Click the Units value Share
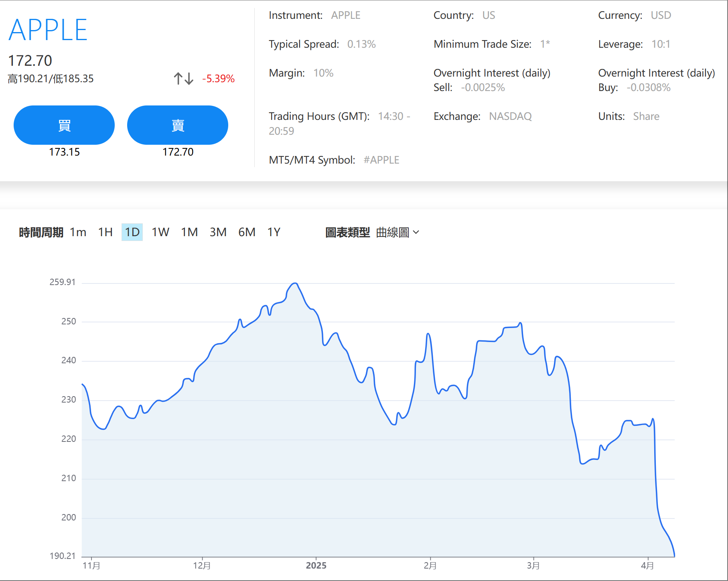 click(646, 116)
